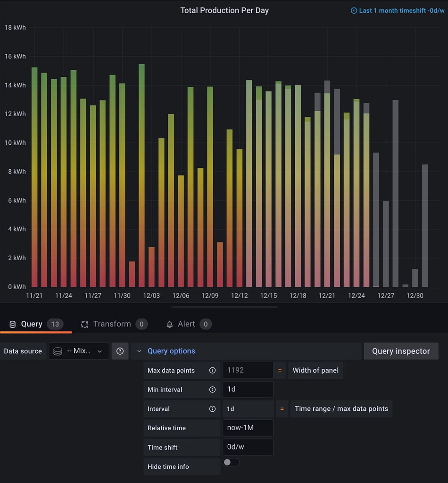The height and width of the screenshot is (483, 448).
Task: Open the data source help icon
Action: click(x=119, y=351)
